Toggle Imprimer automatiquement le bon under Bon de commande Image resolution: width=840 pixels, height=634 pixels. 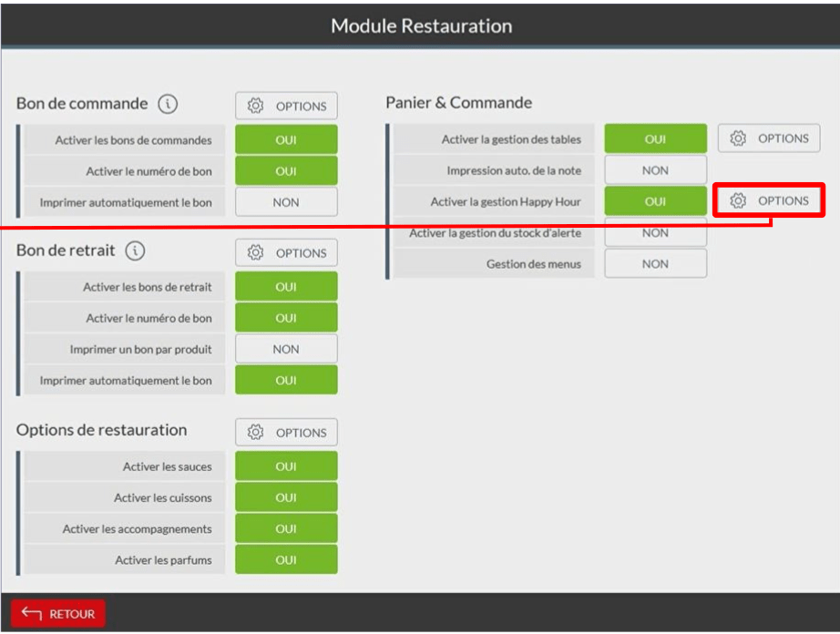286,202
